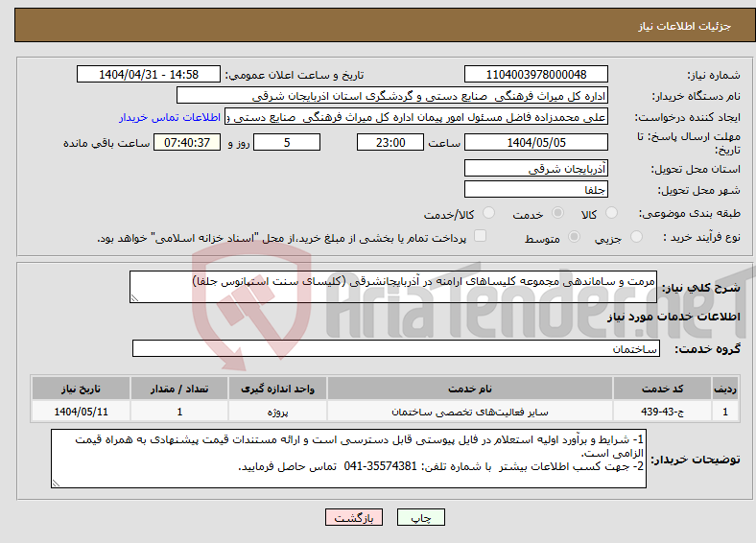Click the remaining time field 07:40:37

point(187,142)
